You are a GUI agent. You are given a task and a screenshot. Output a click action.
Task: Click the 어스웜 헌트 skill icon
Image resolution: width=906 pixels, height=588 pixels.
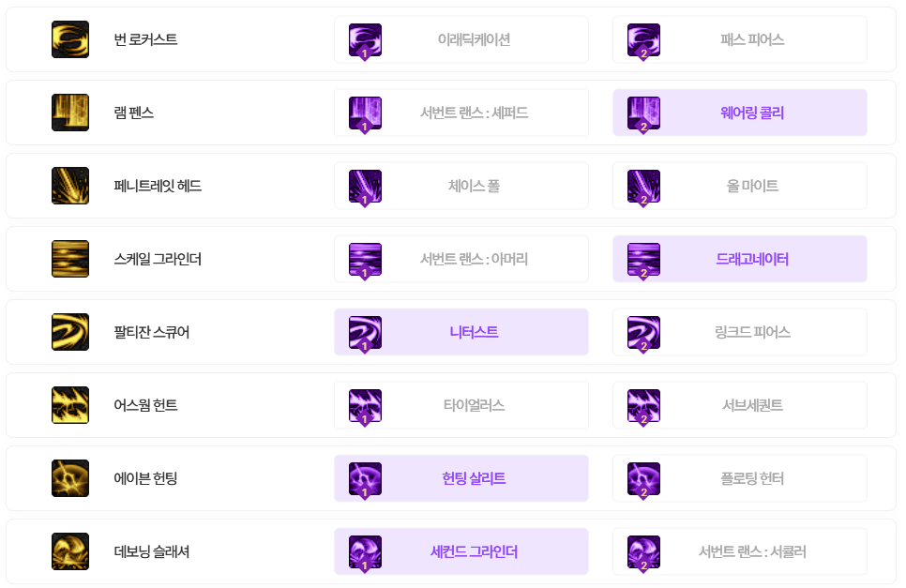70,405
